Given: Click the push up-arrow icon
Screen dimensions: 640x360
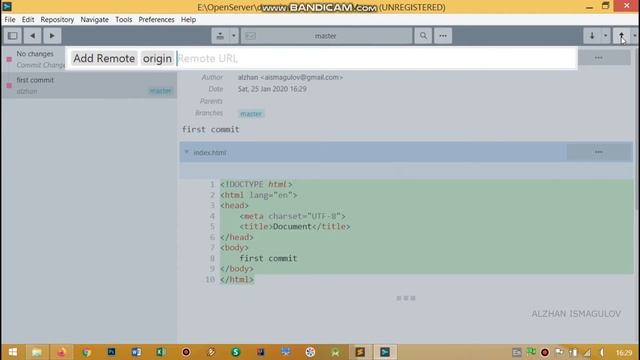Looking at the screenshot, I should click(621, 36).
